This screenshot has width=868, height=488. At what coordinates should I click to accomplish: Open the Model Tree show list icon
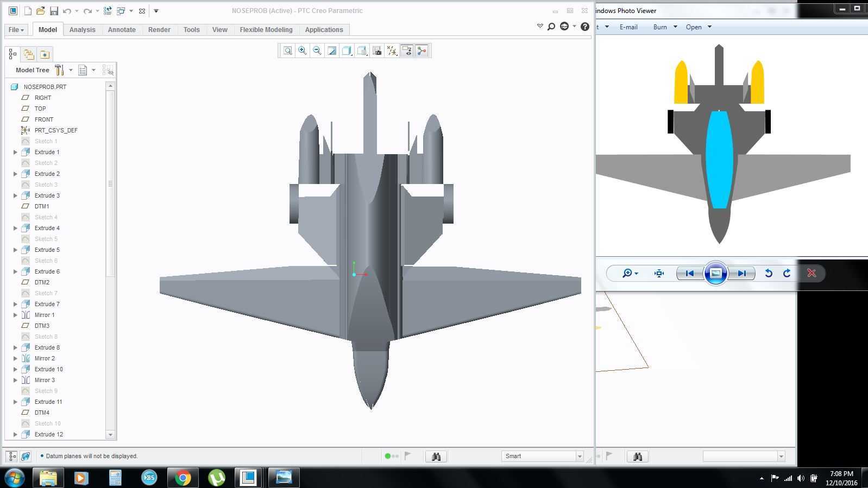[x=83, y=70]
